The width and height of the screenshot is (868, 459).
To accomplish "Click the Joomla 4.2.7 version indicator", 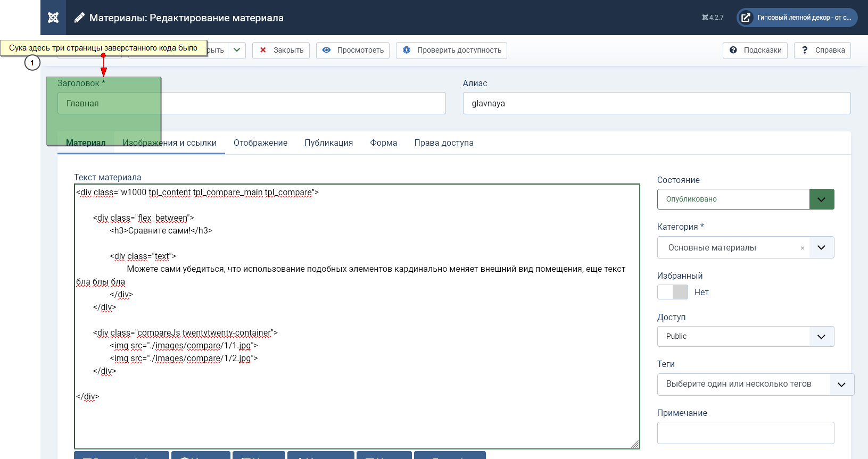I will (713, 18).
